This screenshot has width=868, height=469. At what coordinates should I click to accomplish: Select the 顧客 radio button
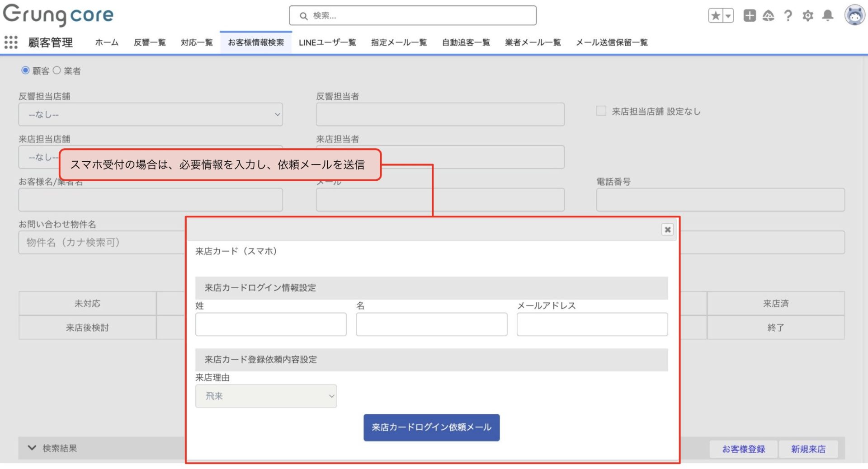tap(26, 70)
